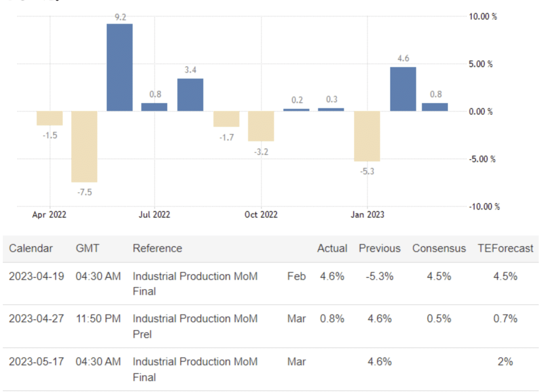Screen dimensions: 542x392
Task: Click the -1.5 bar at Apr 2022
Action: click(49, 118)
